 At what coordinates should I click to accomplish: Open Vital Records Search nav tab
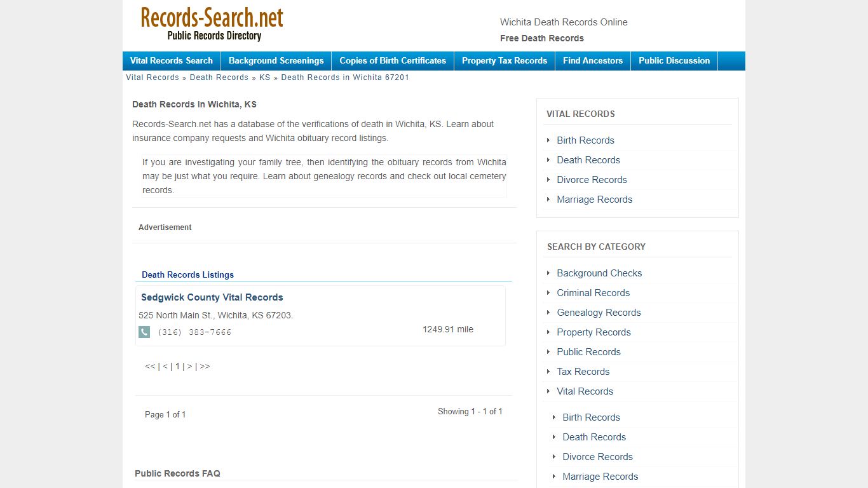172,61
